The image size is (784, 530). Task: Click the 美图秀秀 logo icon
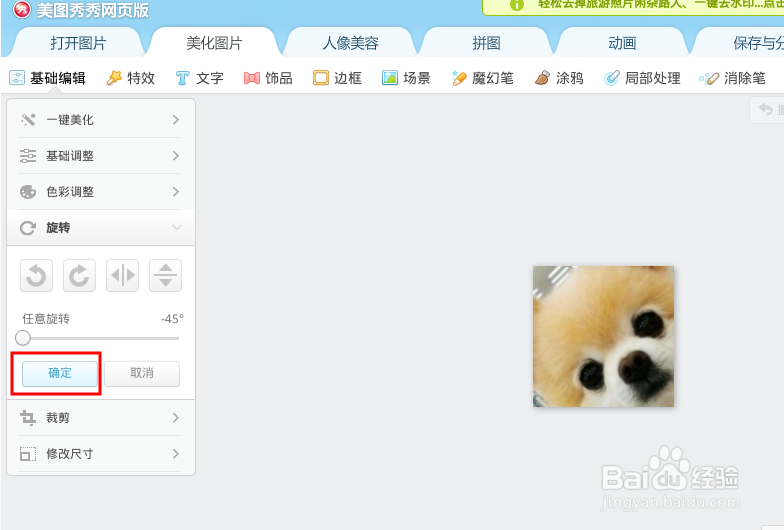[22, 9]
